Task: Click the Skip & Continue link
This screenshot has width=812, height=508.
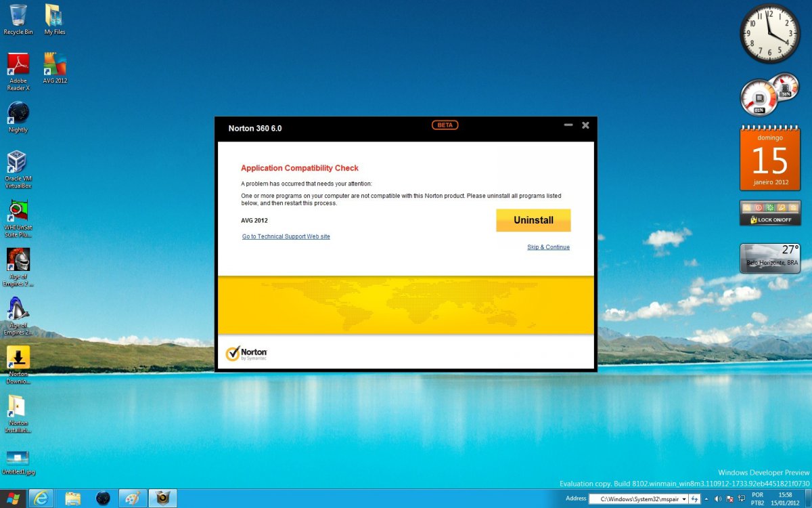Action: point(548,247)
